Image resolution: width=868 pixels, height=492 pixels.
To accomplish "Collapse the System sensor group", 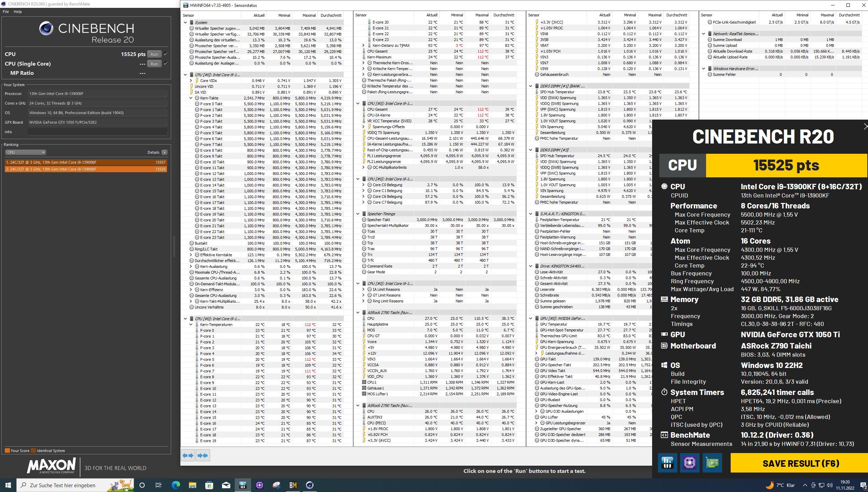I will coord(185,23).
